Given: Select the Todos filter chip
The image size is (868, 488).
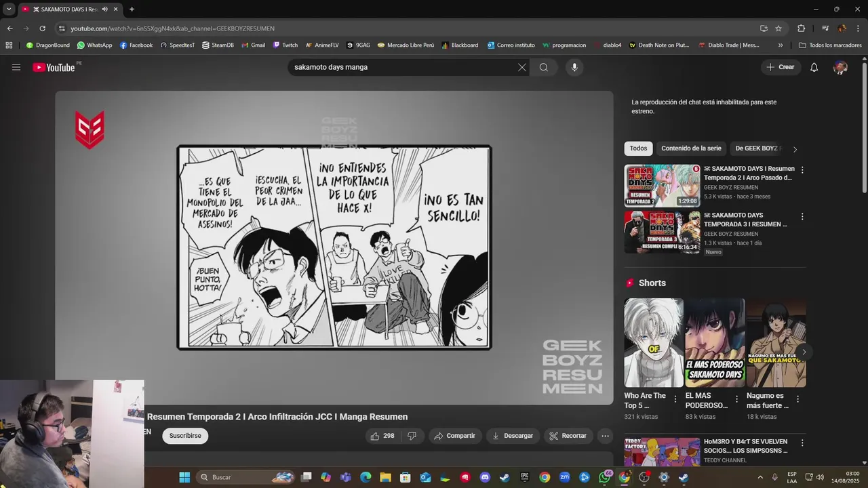Looking at the screenshot, I should click(638, 148).
